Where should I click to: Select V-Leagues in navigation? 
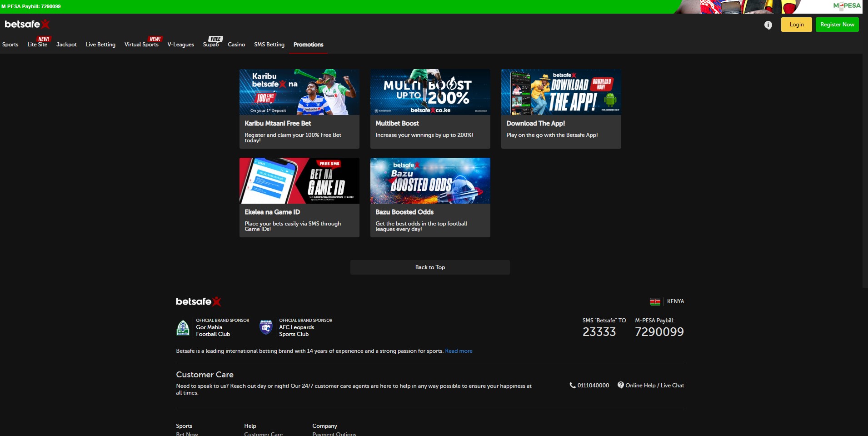180,45
